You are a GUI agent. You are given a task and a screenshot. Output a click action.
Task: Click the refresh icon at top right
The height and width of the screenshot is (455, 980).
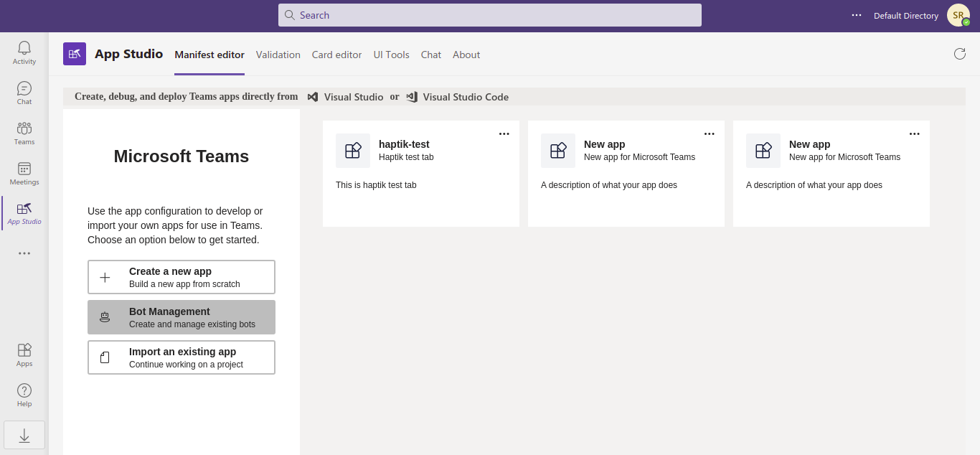coord(960,54)
